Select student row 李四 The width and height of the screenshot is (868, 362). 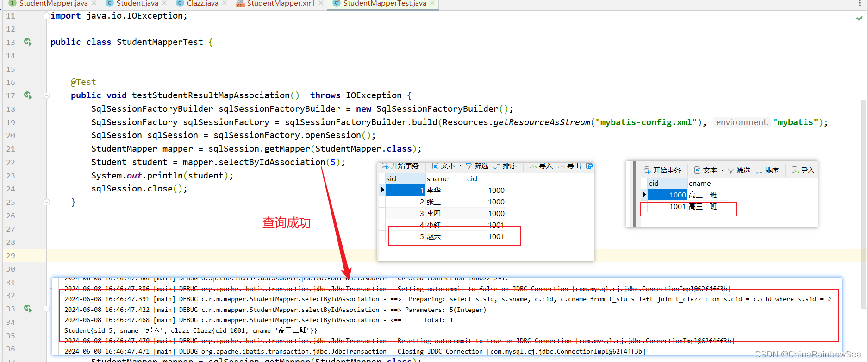pos(445,213)
